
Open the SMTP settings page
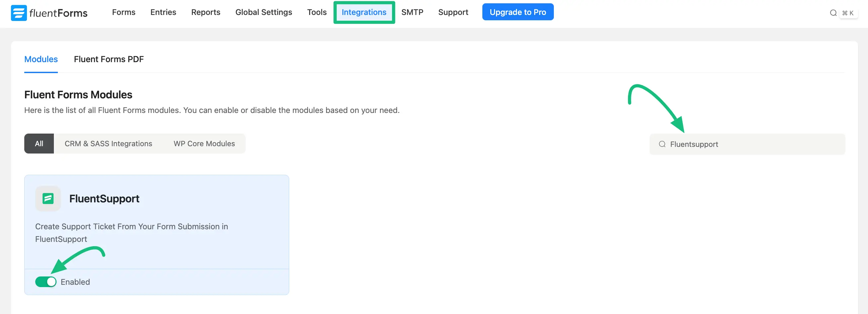(x=412, y=12)
